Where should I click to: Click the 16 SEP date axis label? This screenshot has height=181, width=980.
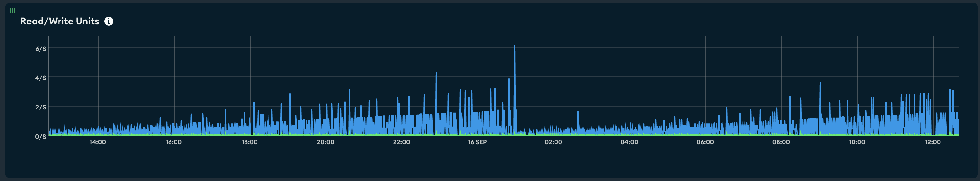[x=477, y=142]
